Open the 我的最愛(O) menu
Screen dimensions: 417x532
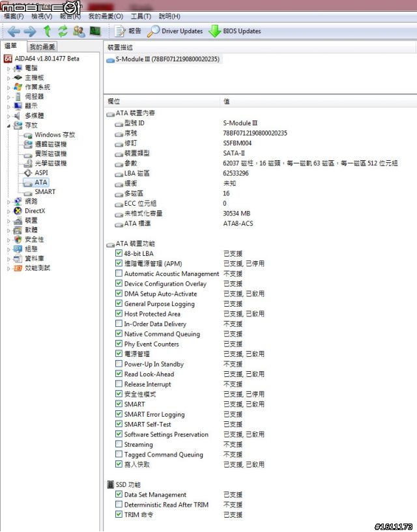106,16
